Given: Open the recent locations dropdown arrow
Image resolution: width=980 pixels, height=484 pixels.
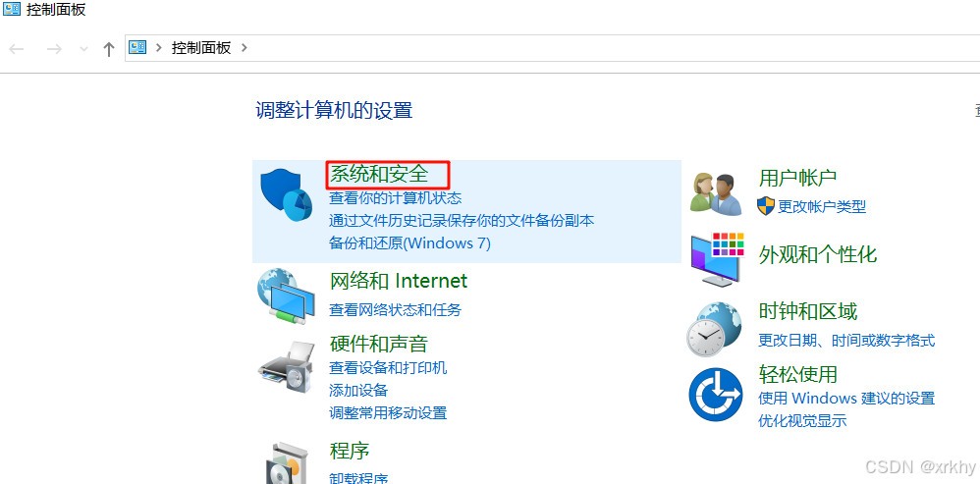Looking at the screenshot, I should pyautogui.click(x=83, y=49).
